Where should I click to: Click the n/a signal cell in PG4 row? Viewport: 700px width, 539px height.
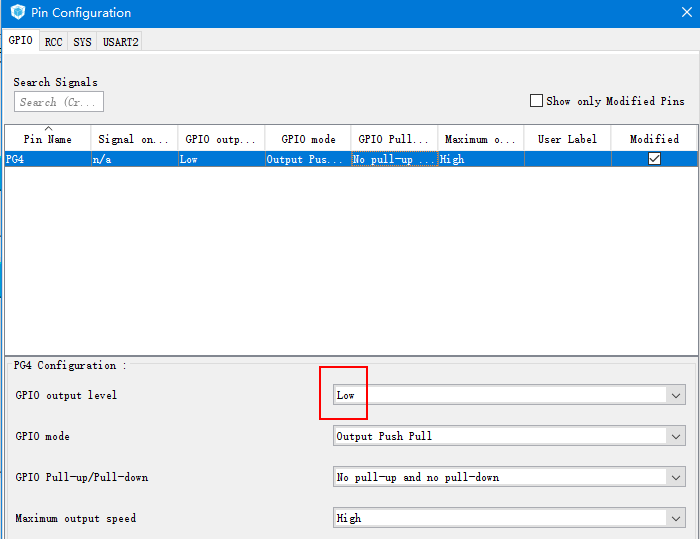(134, 159)
